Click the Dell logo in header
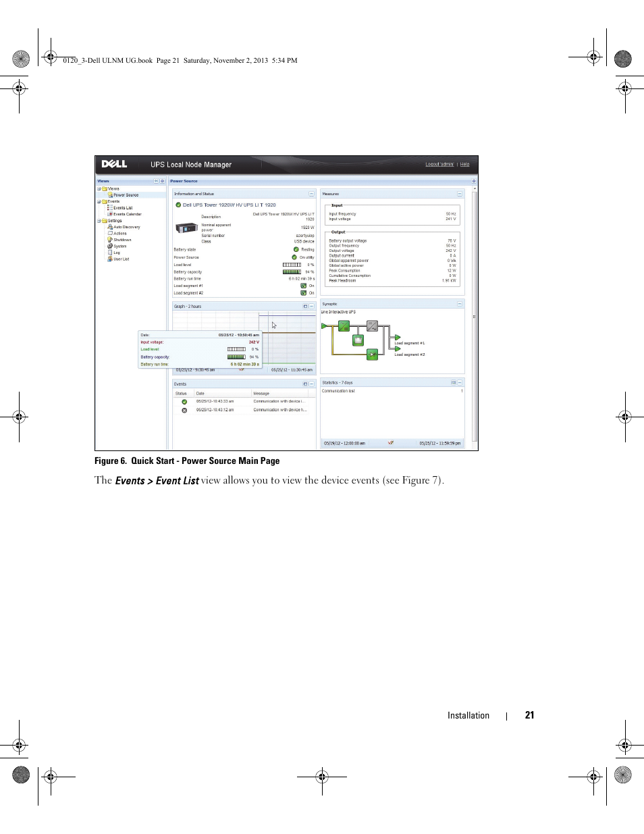This screenshot has height=834, width=644. [x=114, y=164]
